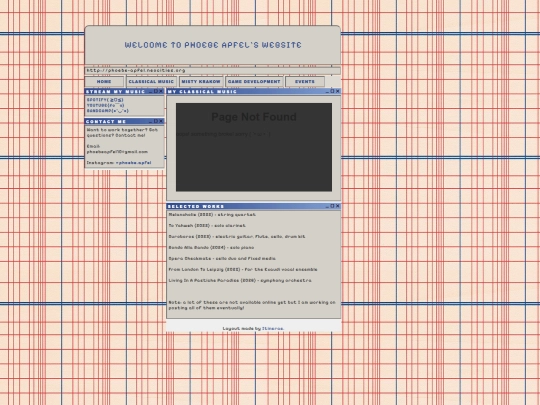Select the symphony orchestra work entry

point(240,281)
